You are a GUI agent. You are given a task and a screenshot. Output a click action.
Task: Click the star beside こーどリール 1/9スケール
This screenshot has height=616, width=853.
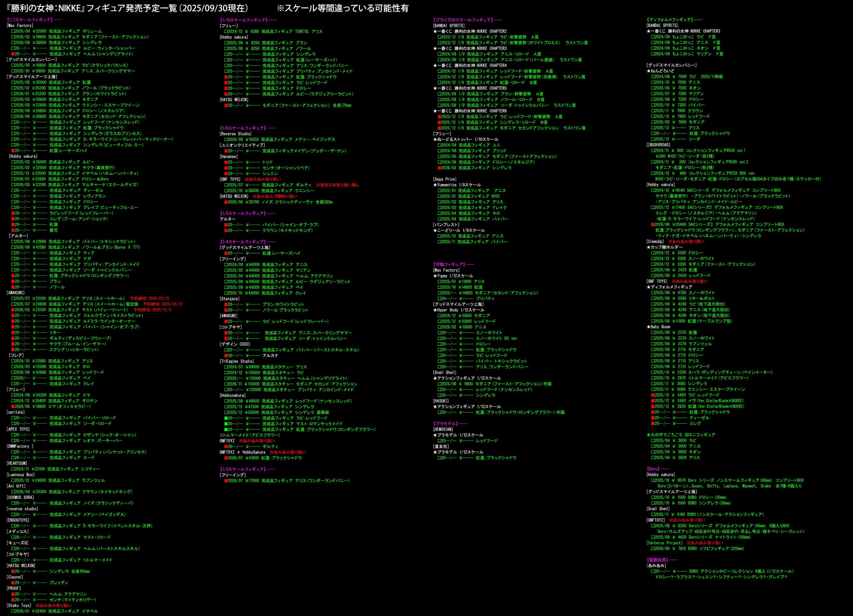point(435,230)
